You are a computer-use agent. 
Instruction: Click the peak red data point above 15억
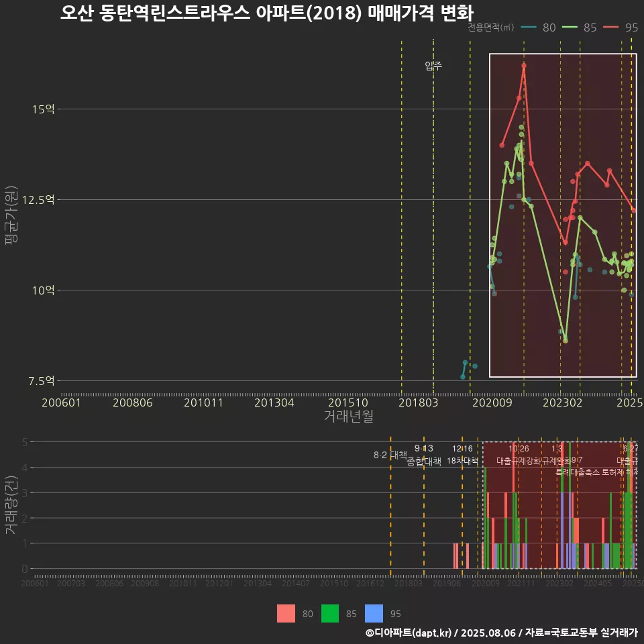(524, 66)
